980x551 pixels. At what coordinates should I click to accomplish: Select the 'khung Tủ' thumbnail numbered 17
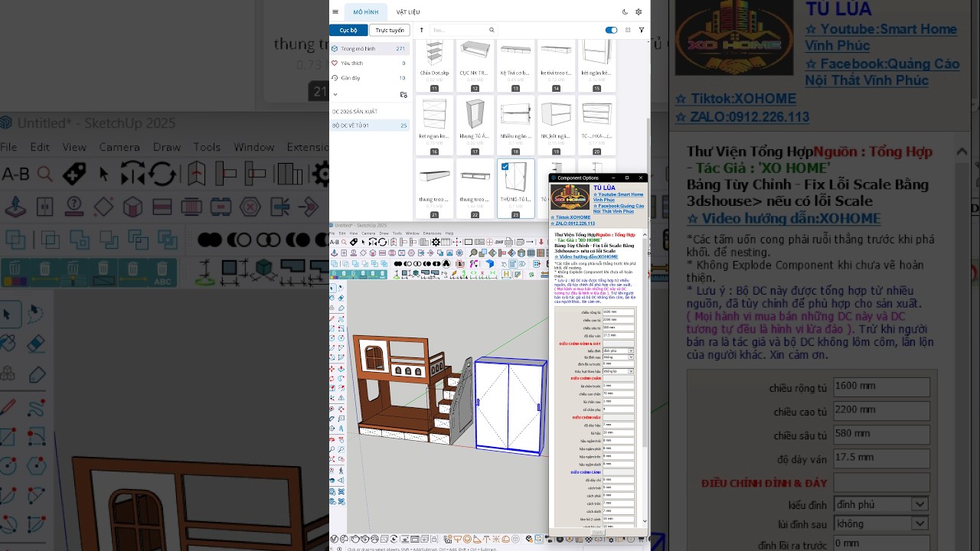pos(475,125)
